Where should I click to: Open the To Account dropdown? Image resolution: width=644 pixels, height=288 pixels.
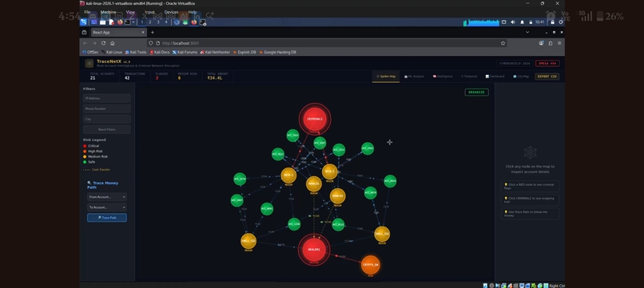pyautogui.click(x=107, y=207)
